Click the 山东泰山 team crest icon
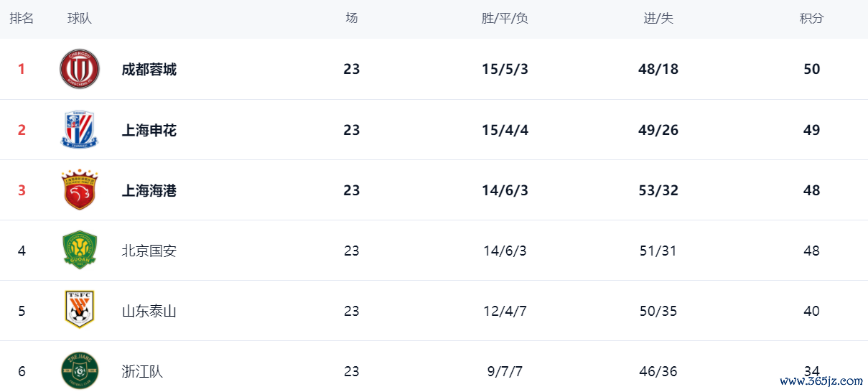 click(79, 311)
